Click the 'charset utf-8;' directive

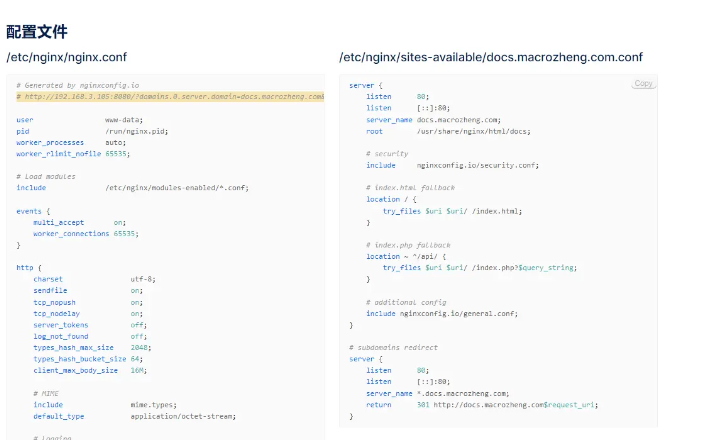(x=94, y=279)
